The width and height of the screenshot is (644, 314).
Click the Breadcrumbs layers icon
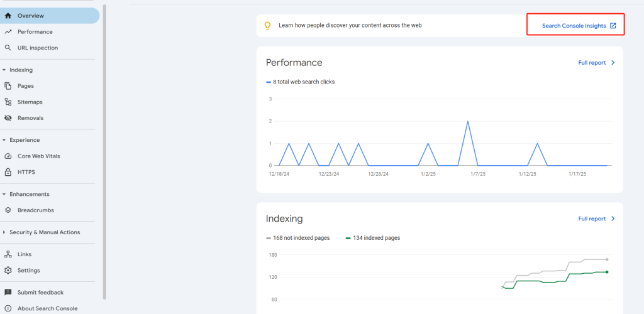8,210
